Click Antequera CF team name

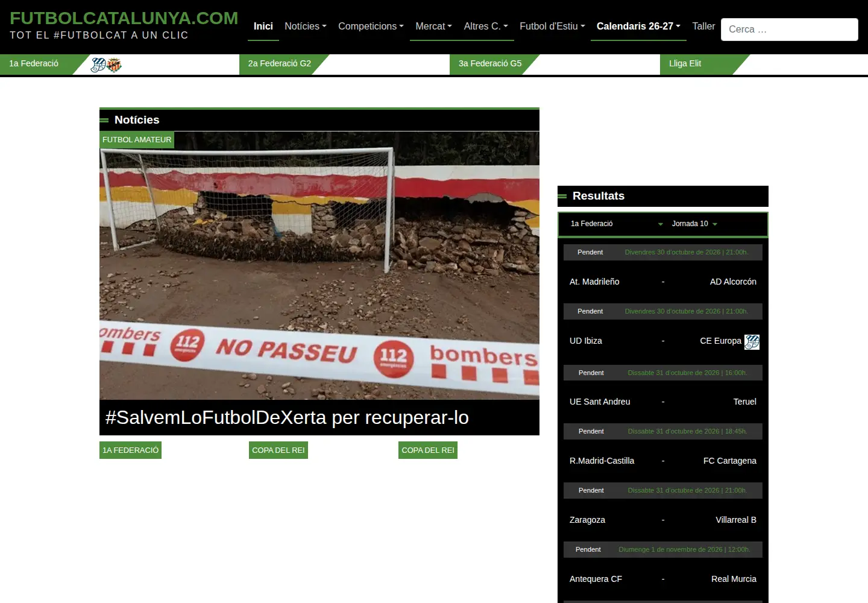click(596, 579)
